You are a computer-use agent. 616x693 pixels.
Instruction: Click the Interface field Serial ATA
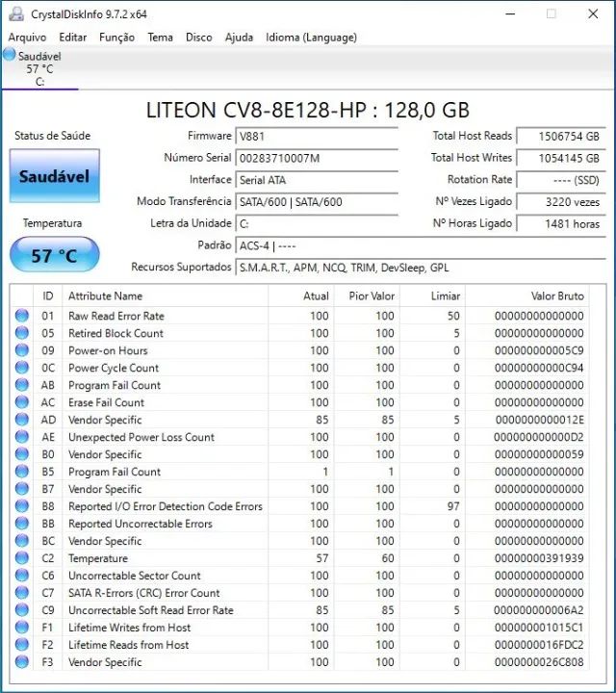317,180
